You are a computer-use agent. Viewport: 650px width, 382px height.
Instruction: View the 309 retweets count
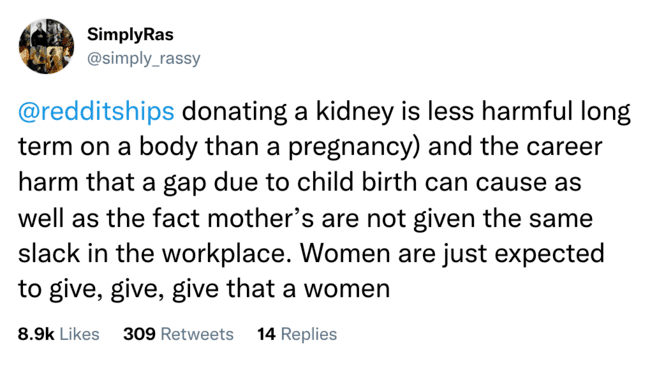[x=139, y=334]
